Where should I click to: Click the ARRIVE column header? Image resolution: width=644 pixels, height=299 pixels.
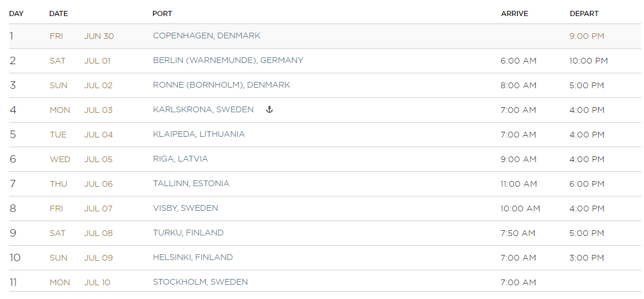[x=514, y=14]
